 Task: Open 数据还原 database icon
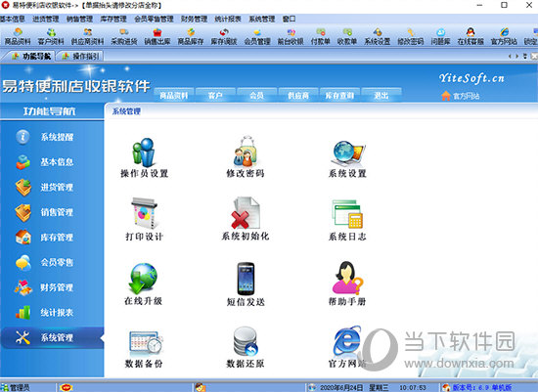(x=246, y=347)
